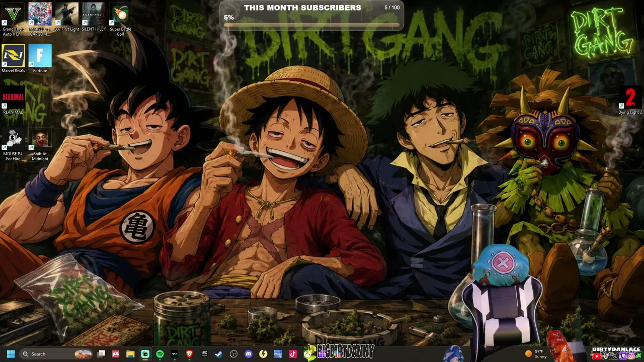The width and height of the screenshot is (644, 362).
Task: Open TikTok from the taskbar
Action: click(293, 354)
